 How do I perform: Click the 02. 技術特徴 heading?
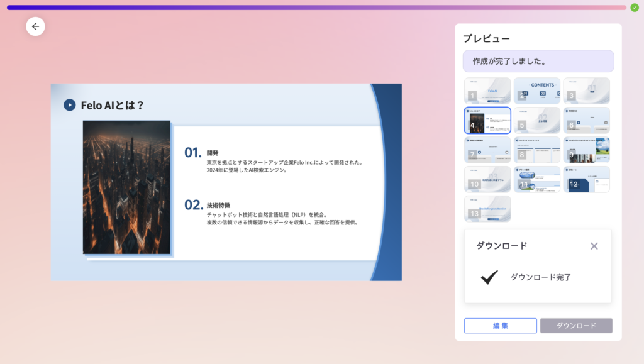click(207, 205)
